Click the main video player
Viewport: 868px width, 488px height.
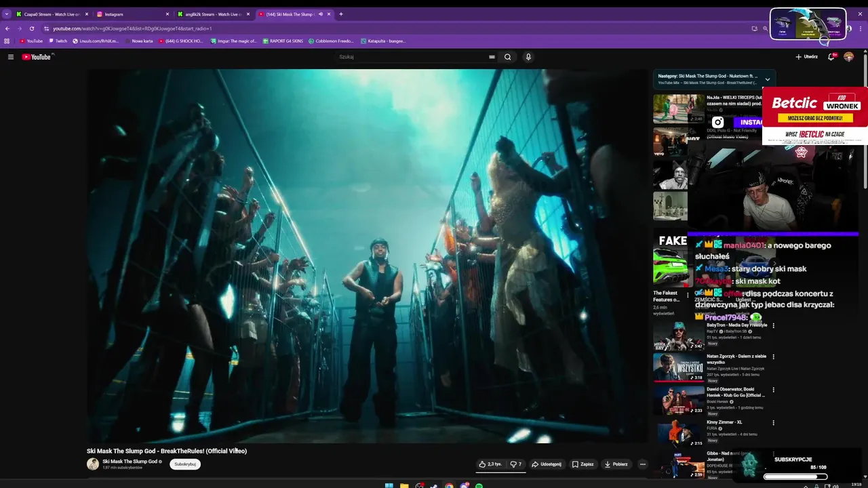(367, 256)
